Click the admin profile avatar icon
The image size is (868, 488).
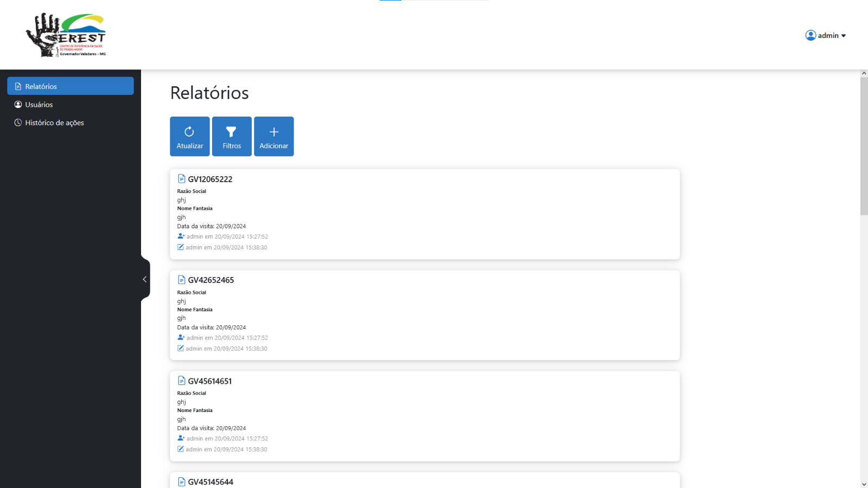tap(810, 35)
